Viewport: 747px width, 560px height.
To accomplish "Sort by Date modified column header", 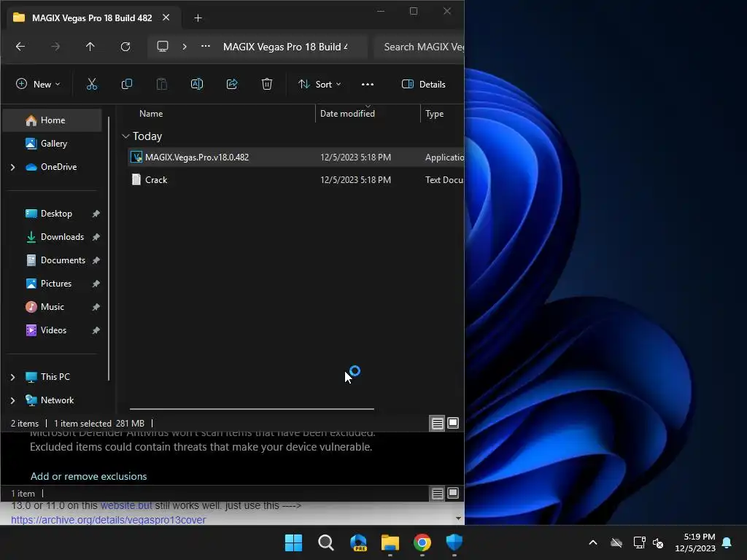I will [x=347, y=114].
